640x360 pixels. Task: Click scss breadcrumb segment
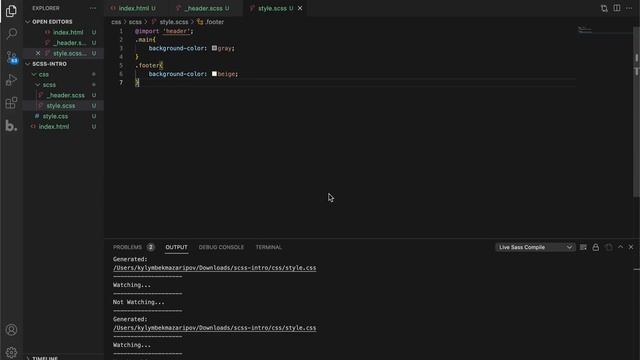tap(135, 22)
